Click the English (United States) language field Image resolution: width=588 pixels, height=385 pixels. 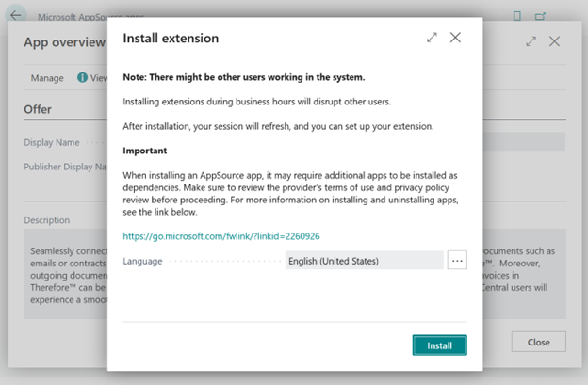pyautogui.click(x=363, y=261)
